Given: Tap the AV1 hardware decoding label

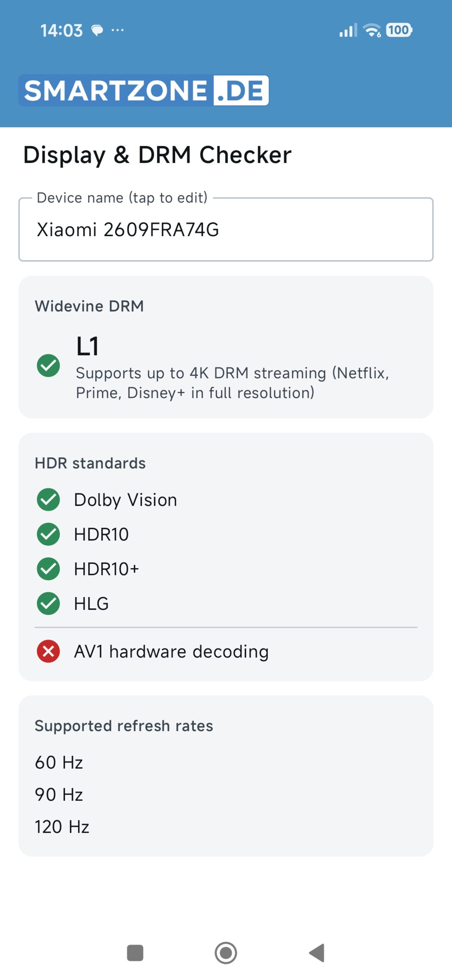Looking at the screenshot, I should click(x=171, y=652).
